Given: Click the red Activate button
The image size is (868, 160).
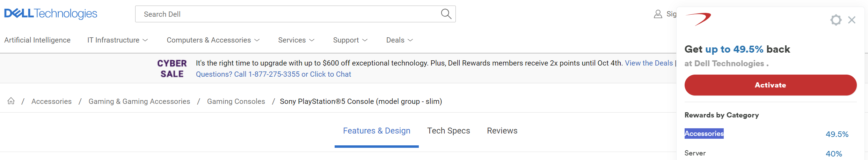Looking at the screenshot, I should [x=771, y=85].
